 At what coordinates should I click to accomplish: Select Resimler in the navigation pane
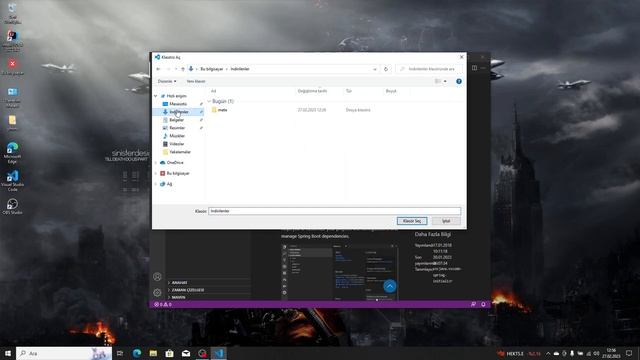coord(177,128)
